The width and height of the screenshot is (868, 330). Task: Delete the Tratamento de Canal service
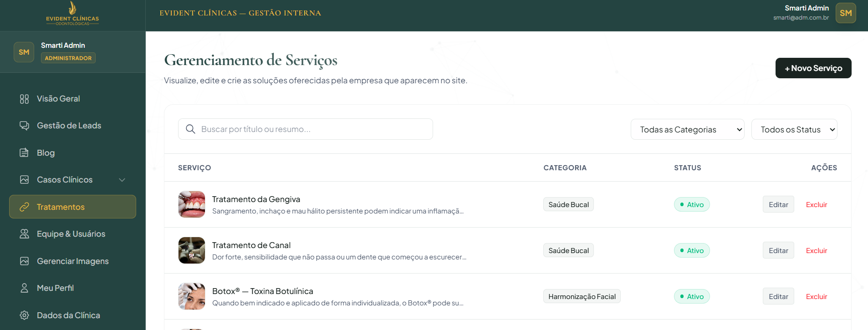pyautogui.click(x=817, y=250)
